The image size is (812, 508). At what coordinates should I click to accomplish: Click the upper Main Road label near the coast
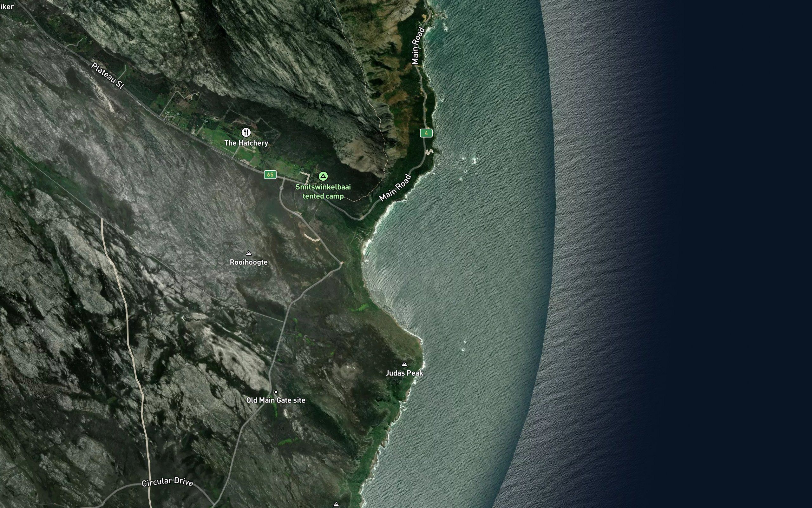click(418, 46)
